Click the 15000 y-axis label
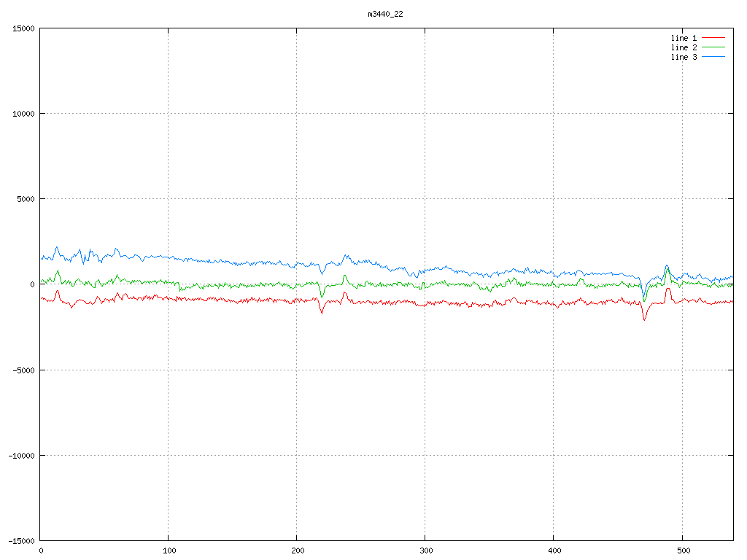 23,28
